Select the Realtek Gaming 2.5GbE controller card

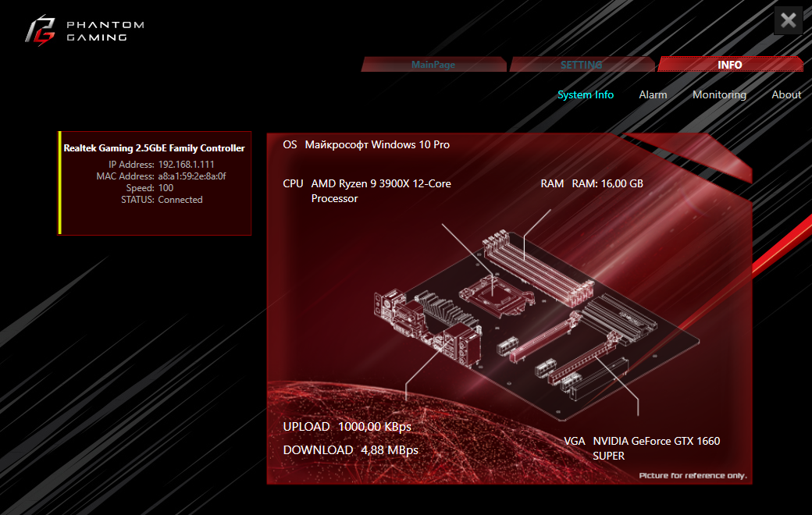click(155, 183)
